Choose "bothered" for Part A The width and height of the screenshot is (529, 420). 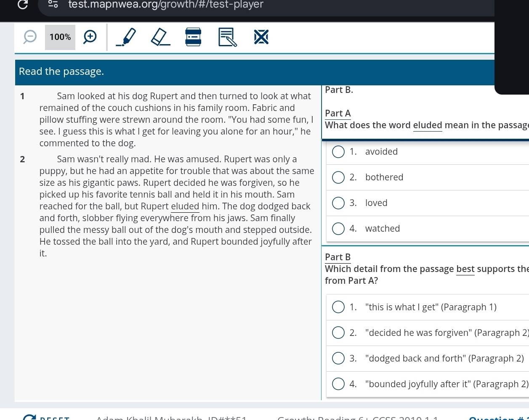(338, 177)
